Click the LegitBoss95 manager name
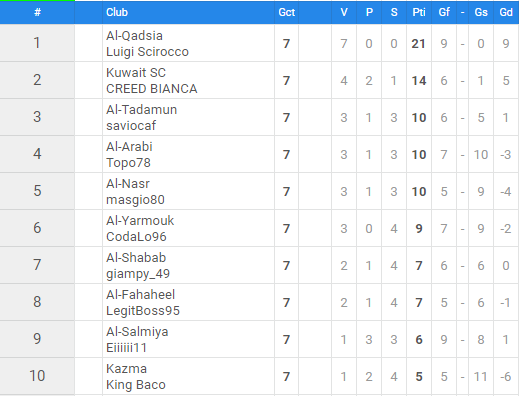Viewport: 519px width, 396px height. [143, 311]
